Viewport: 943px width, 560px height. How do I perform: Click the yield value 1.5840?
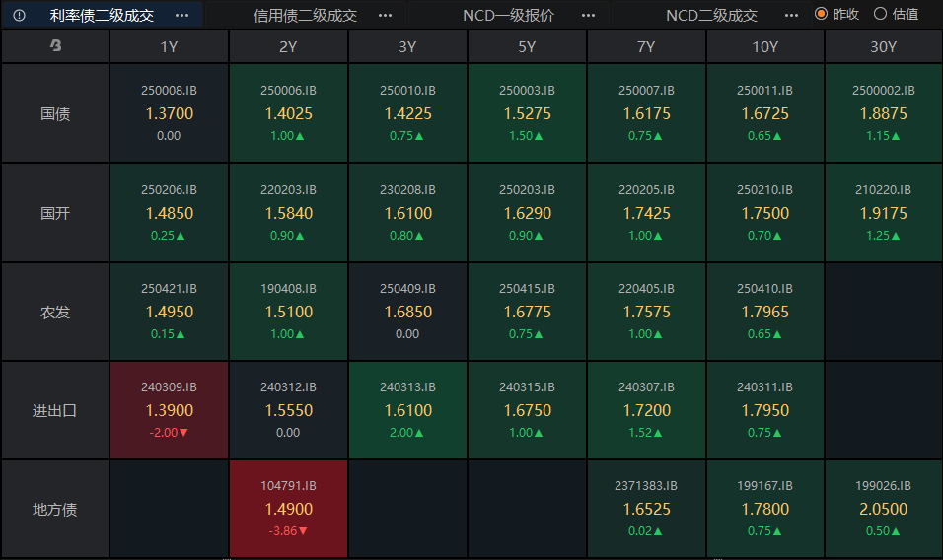[x=289, y=213]
